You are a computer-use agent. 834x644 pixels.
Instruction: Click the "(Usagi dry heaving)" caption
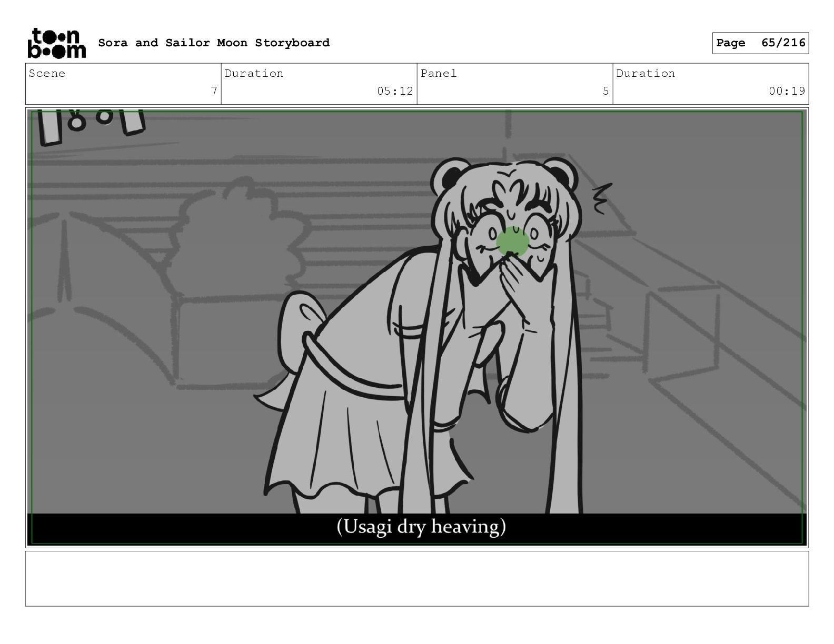(421, 526)
